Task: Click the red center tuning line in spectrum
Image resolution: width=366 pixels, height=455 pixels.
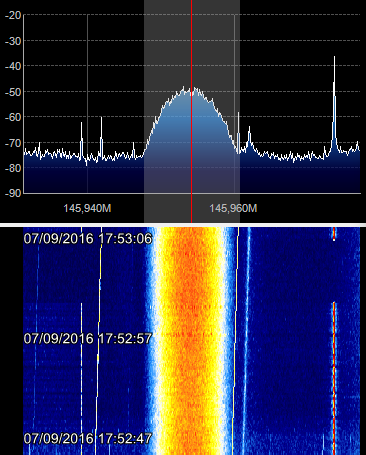Action: pos(191,111)
